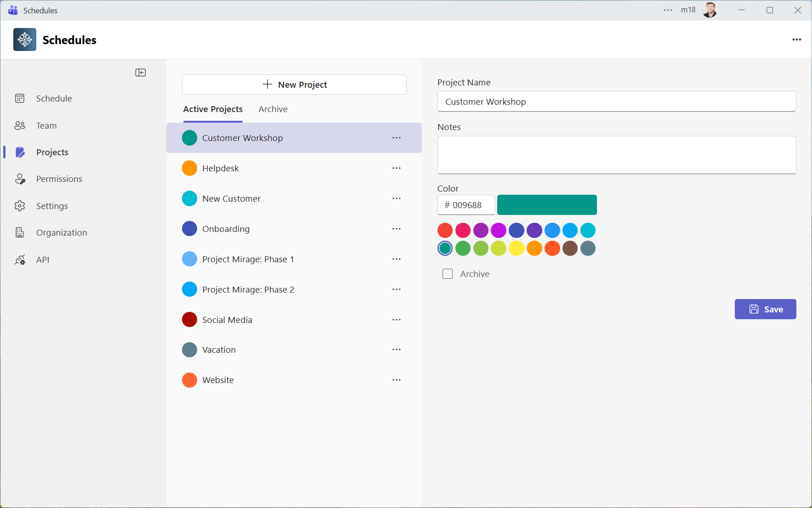The width and height of the screenshot is (812, 508).
Task: Click the Organization building icon
Action: coord(20,232)
